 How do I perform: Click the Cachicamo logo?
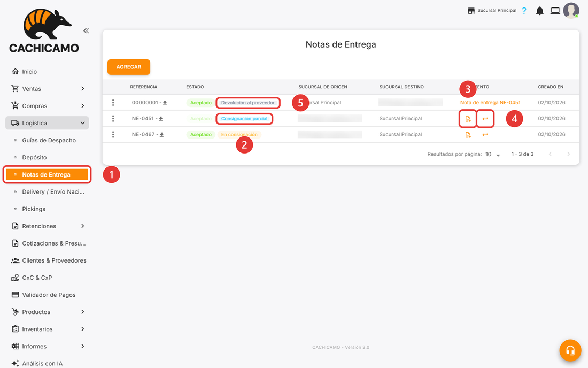[x=44, y=31]
